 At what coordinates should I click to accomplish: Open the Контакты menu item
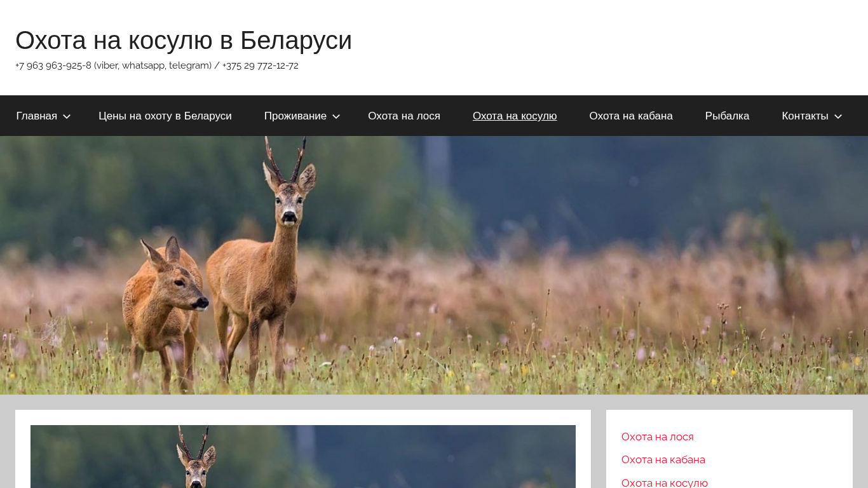click(x=805, y=116)
